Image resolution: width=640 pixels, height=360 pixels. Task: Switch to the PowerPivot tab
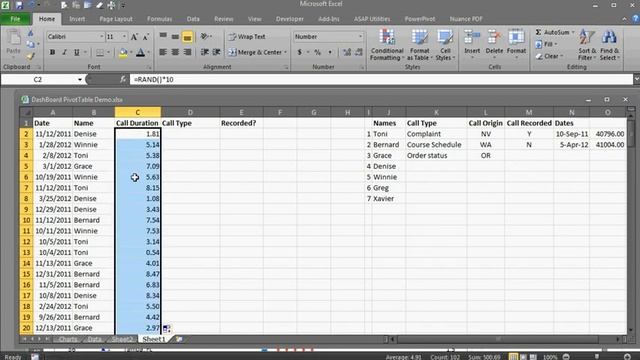pos(420,19)
